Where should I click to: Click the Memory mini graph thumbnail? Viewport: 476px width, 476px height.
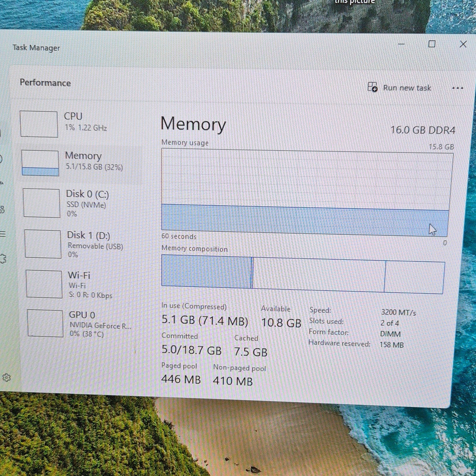(40, 163)
